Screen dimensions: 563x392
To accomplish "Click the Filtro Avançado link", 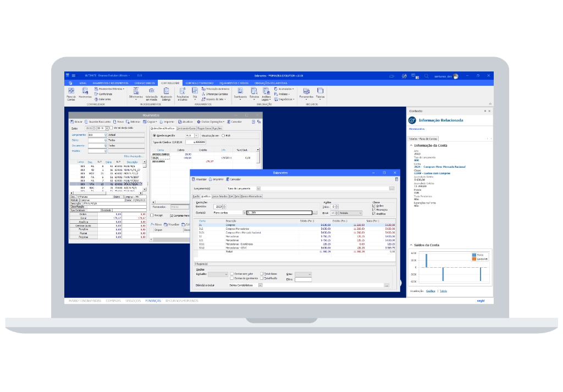I will point(134,156).
